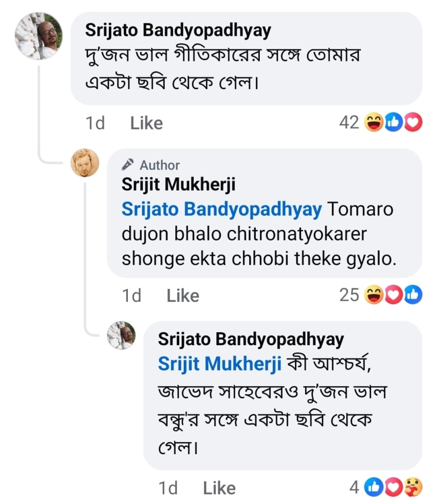437x504 pixels.
Task: Like Srijit Mukherji's reply
Action: click(183, 296)
